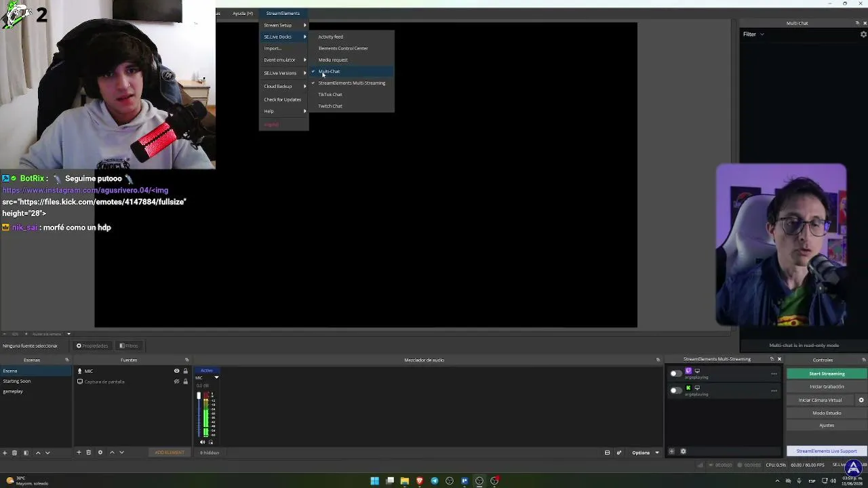Open Multi-Chat settings gear icon

pos(863,35)
